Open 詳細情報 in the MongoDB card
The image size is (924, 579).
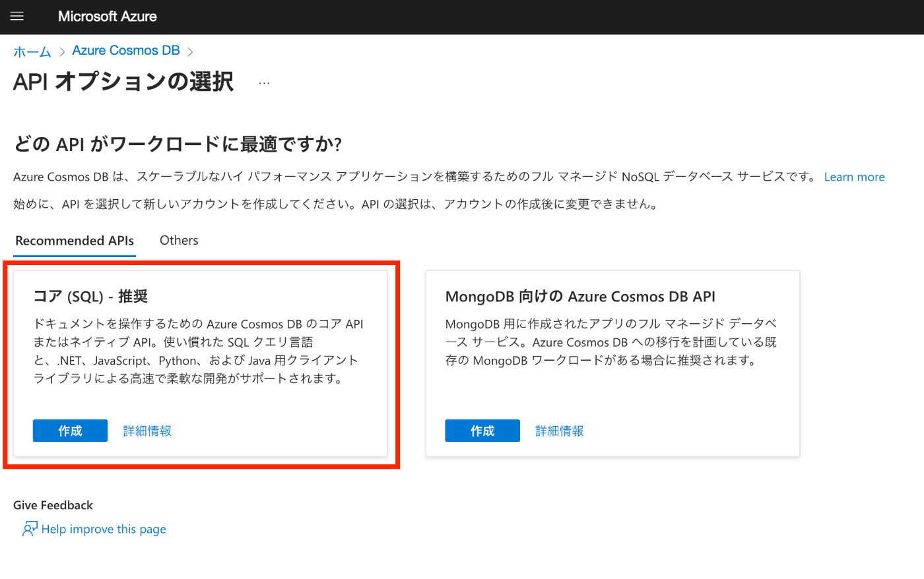[x=560, y=431]
